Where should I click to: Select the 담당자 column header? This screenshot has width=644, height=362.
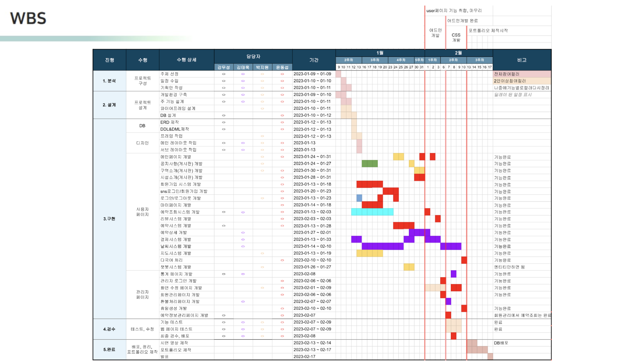tap(253, 56)
